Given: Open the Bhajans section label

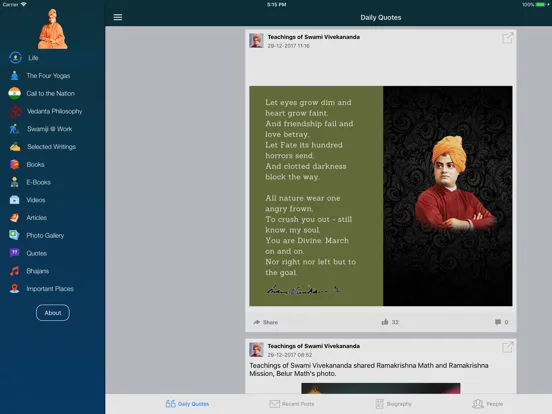Looking at the screenshot, I should [x=38, y=271].
